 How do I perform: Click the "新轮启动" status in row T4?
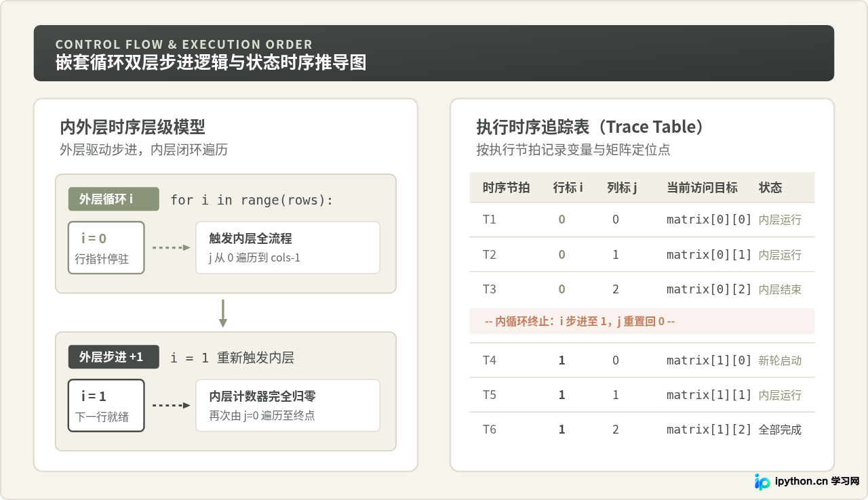780,360
